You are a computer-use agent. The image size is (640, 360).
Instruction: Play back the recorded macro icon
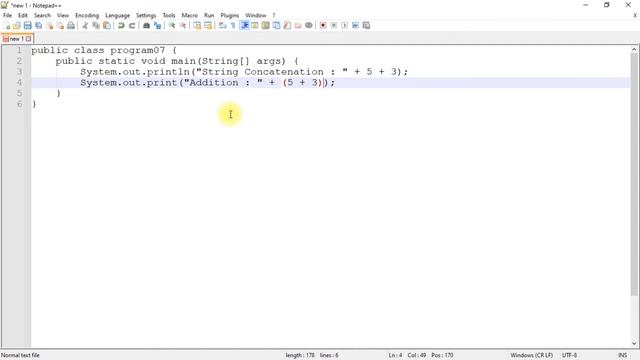(x=344, y=26)
